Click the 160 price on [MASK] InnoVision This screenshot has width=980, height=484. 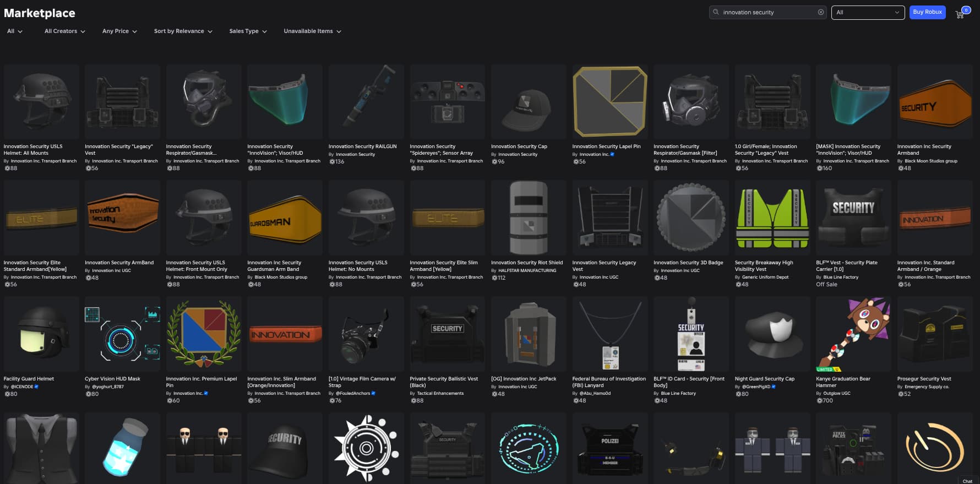click(x=825, y=168)
